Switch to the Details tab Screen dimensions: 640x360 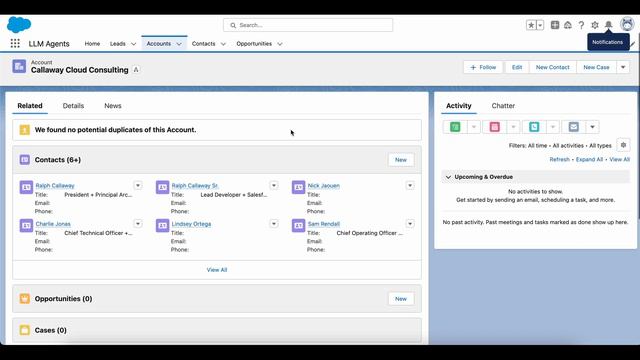pos(73,106)
